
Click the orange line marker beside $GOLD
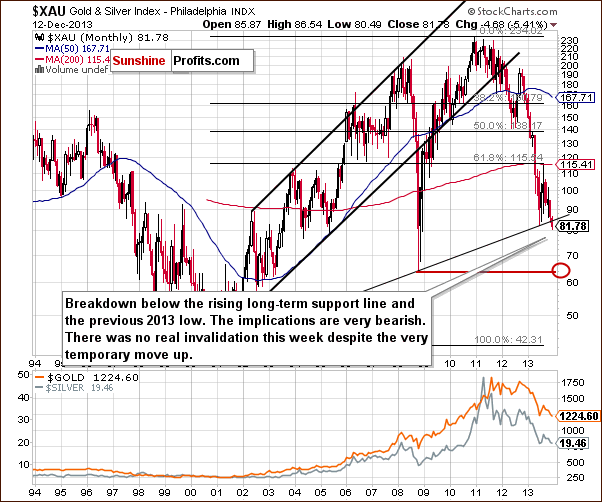(40, 378)
